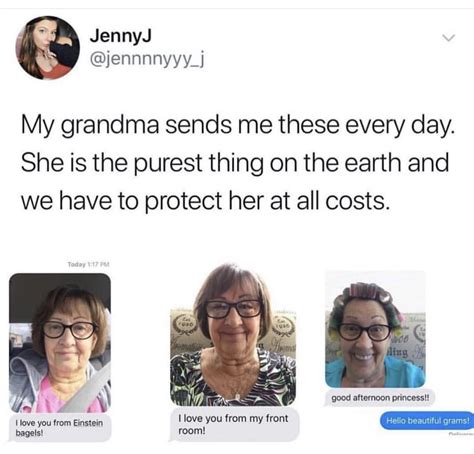Tap the 'good afternoon princess!!' message bubble
The height and width of the screenshot is (454, 474).
(x=380, y=398)
